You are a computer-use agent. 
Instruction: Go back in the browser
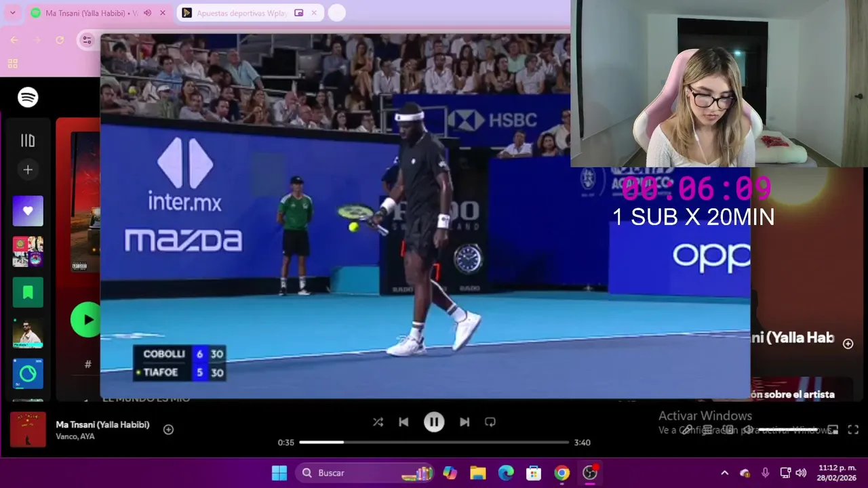(14, 40)
